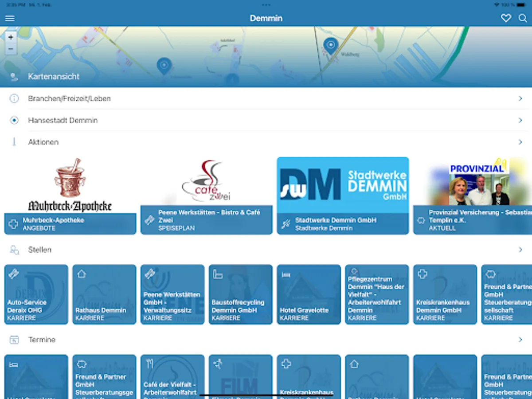Tap the search magnifier icon
Viewport: 532px width, 399px height.
coord(523,18)
